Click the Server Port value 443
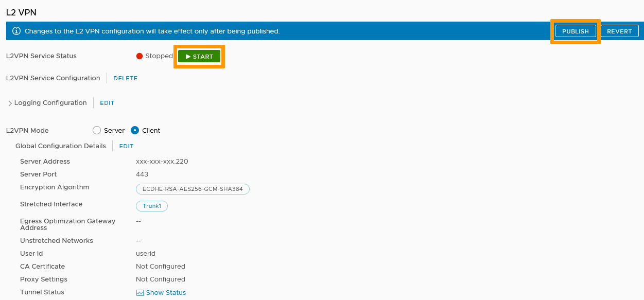The width and height of the screenshot is (644, 300). point(142,174)
